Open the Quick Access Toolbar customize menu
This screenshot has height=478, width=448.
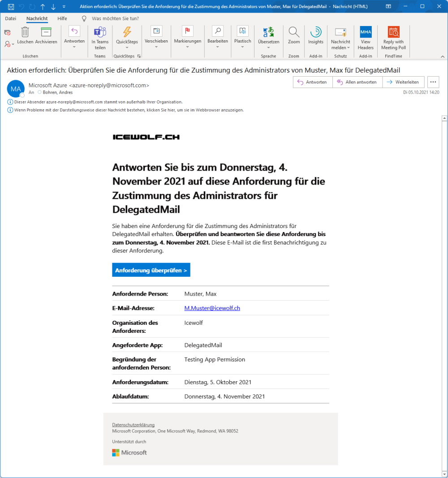point(64,6)
